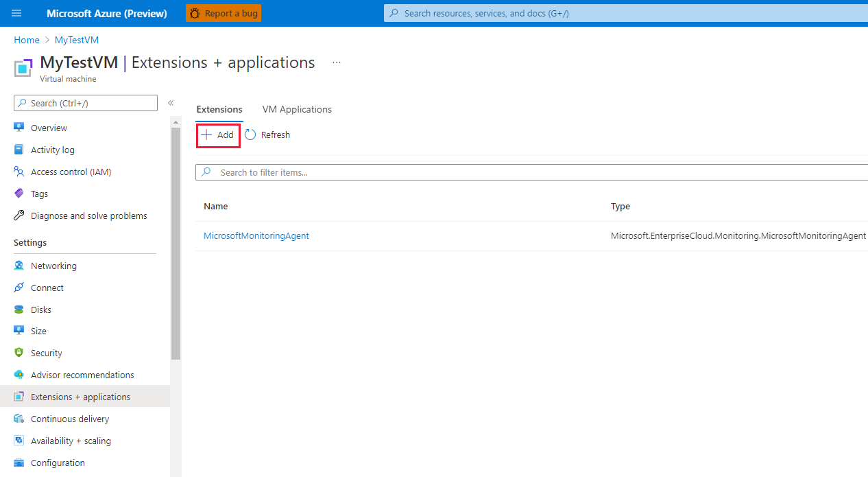Image resolution: width=868 pixels, height=477 pixels.
Task: Switch to the VM Applications tab
Action: 297,109
